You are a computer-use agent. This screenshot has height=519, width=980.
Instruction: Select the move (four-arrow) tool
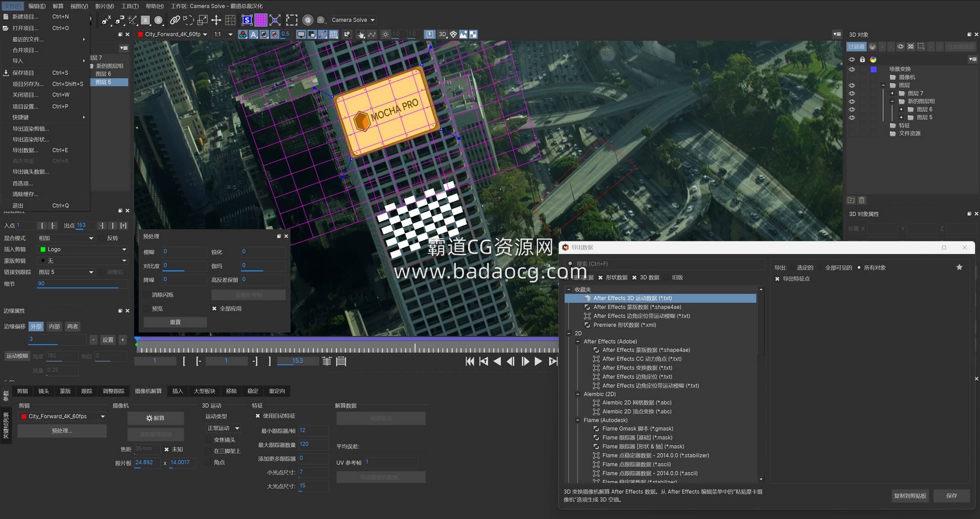(216, 20)
